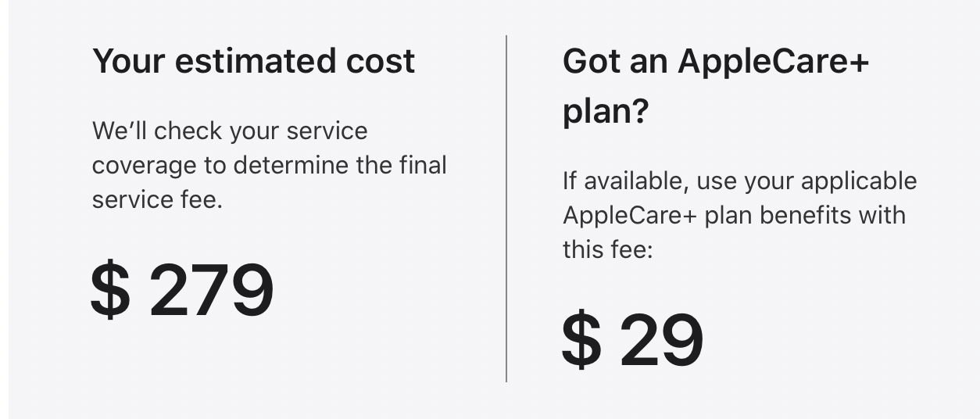Screen dimensions: 980x419
Task: Click the "Got an AppleCare+" heading line
Action: pyautogui.click(x=716, y=61)
